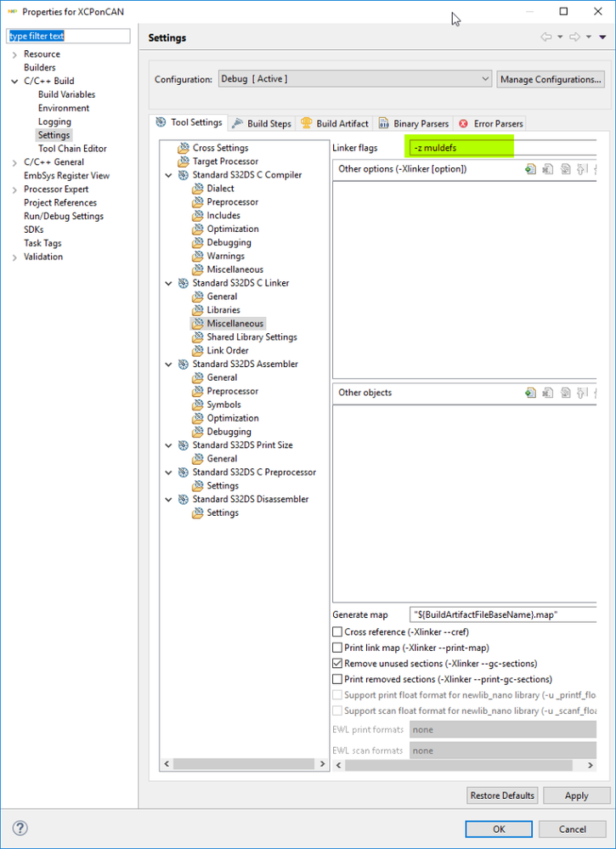
Task: Open the Error Parsers tab
Action: point(491,123)
